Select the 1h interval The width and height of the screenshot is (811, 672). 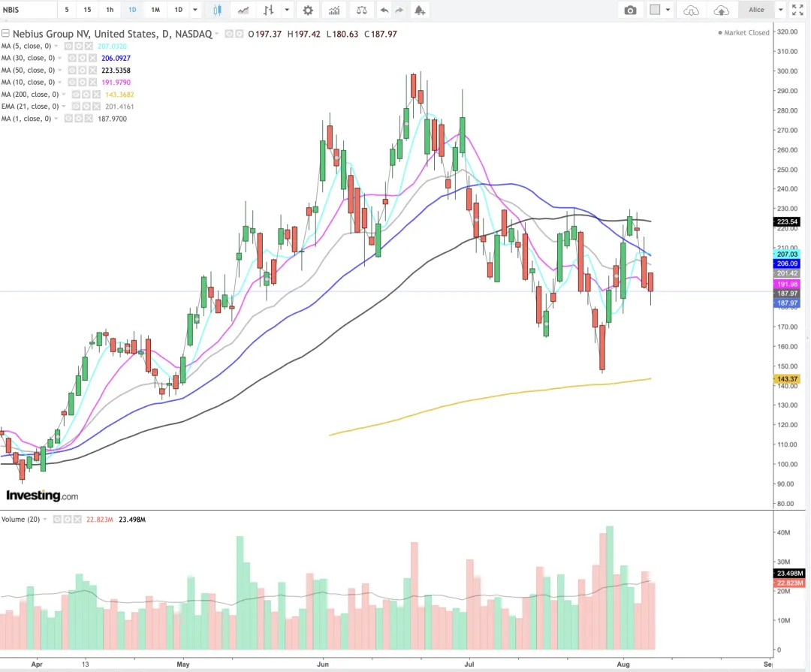(110, 10)
